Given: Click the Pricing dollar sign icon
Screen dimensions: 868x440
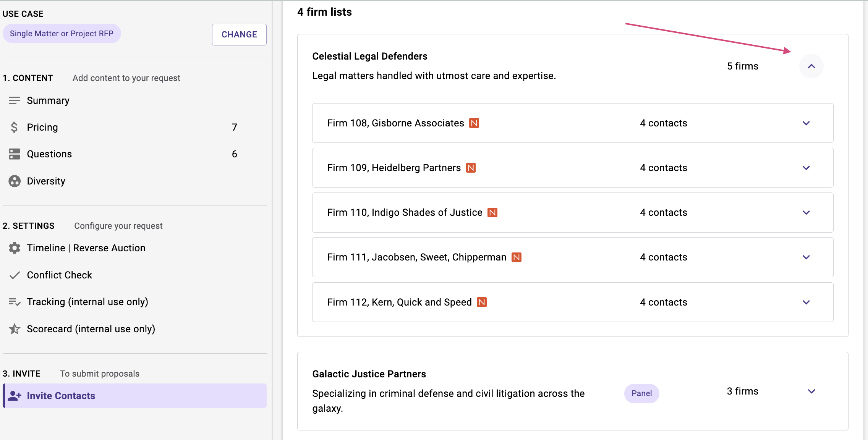Looking at the screenshot, I should tap(15, 127).
